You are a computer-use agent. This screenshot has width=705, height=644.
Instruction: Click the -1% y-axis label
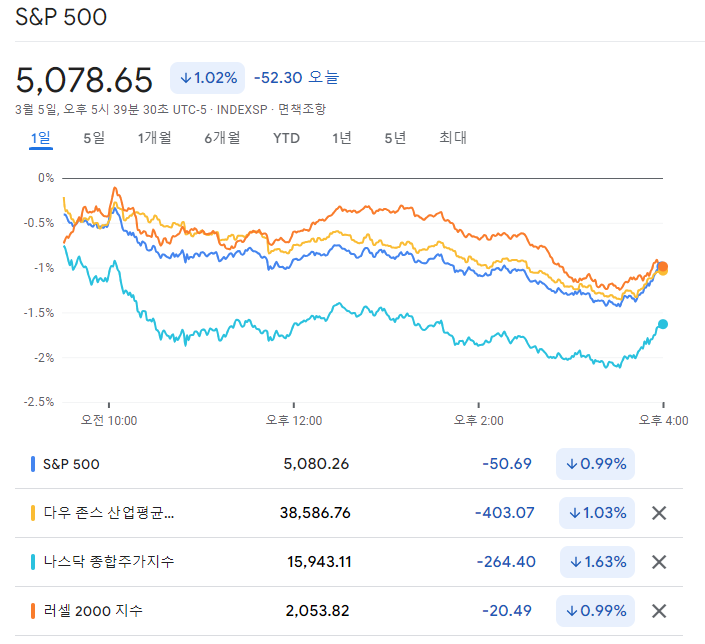(44, 268)
